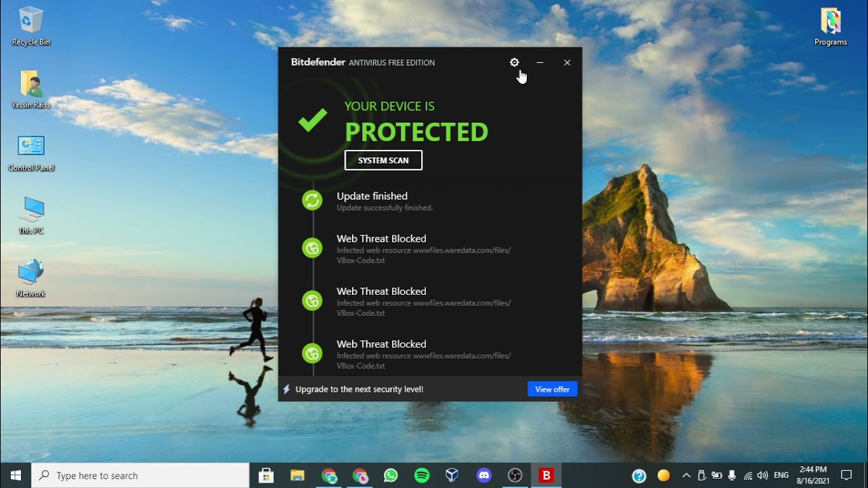Click View offer button
Screen dimensions: 868x488
click(552, 389)
